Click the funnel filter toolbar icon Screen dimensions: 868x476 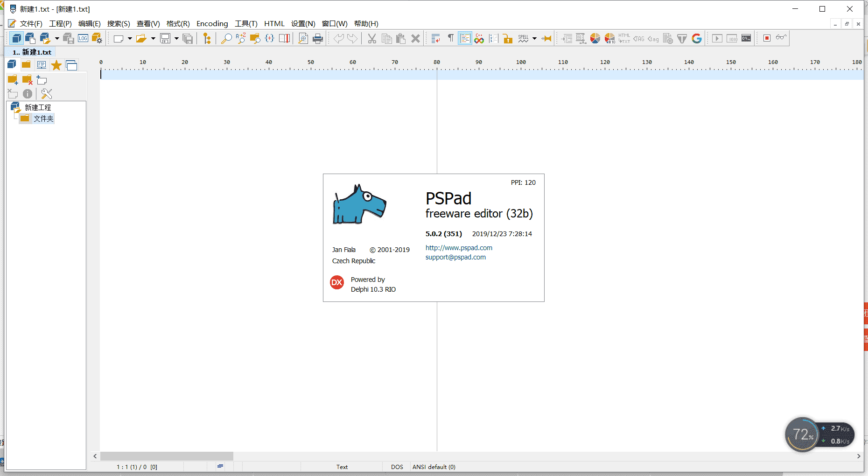682,38
